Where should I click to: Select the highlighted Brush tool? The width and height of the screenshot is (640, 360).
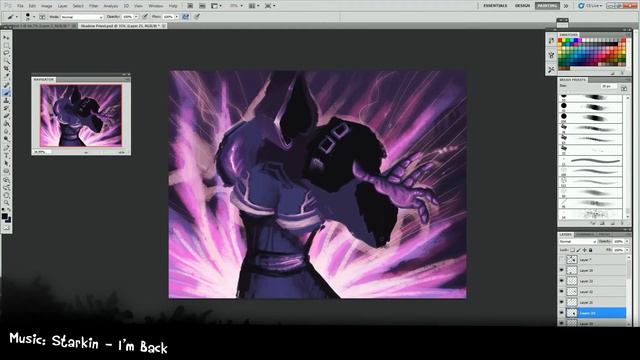(x=6, y=93)
